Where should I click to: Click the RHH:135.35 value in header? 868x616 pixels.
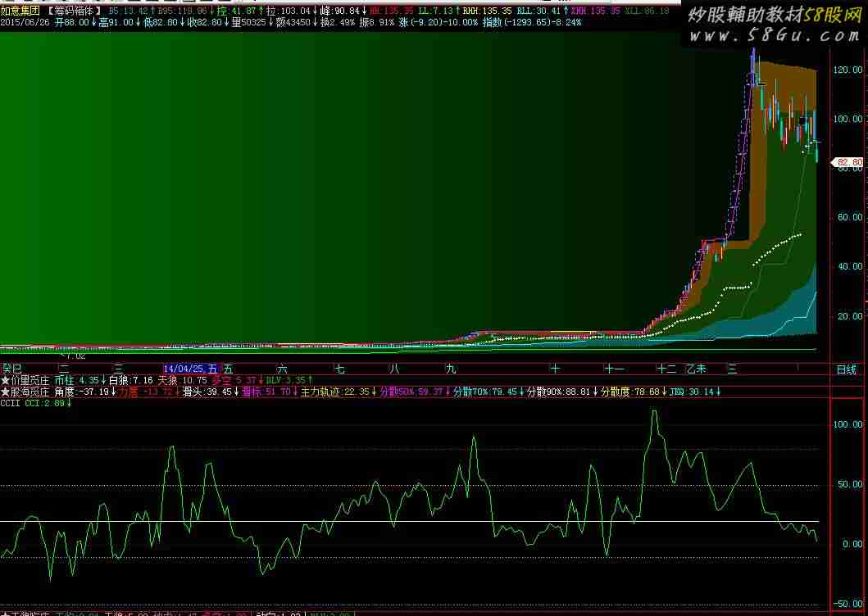488,11
